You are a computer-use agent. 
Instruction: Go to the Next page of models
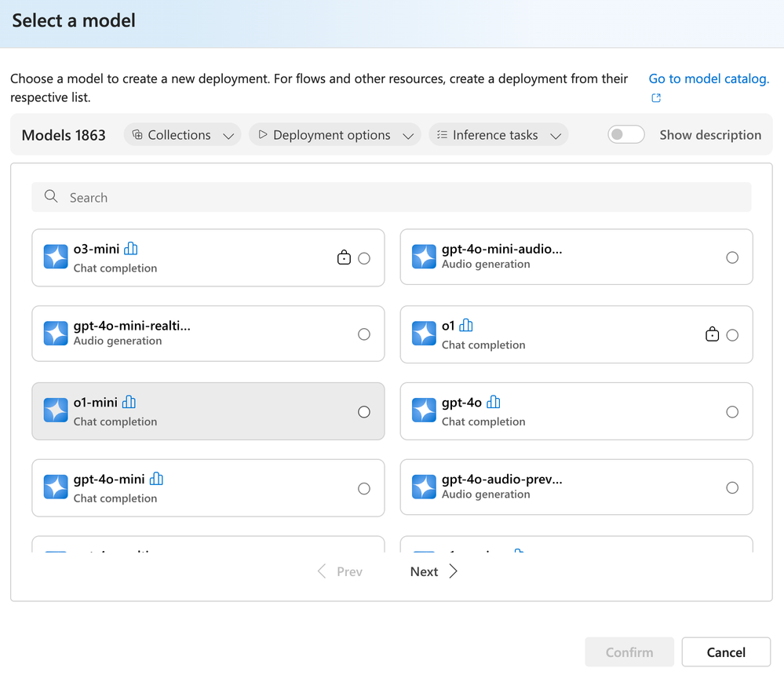(x=433, y=571)
